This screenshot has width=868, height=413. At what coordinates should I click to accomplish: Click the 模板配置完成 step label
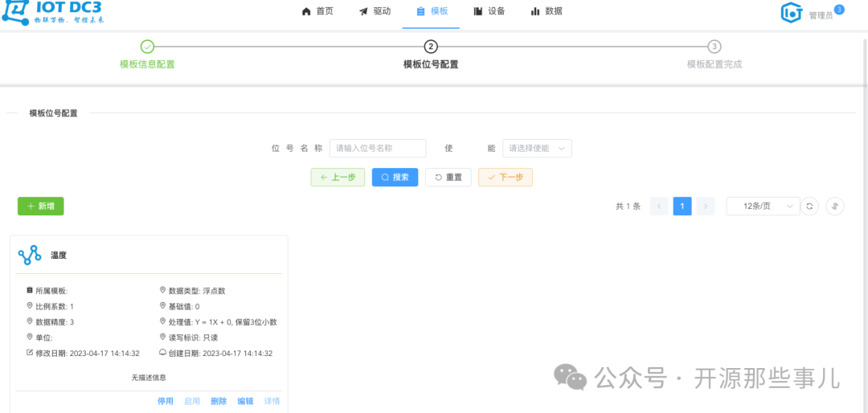point(714,64)
